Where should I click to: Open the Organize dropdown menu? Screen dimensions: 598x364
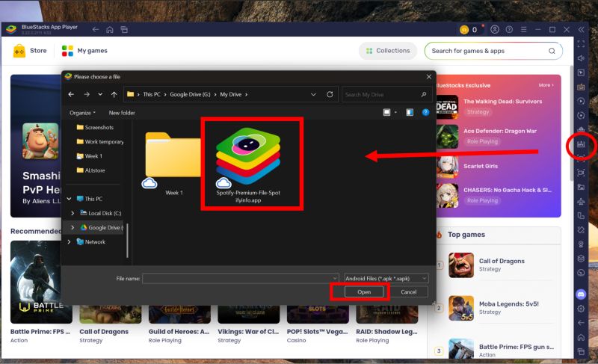[82, 113]
